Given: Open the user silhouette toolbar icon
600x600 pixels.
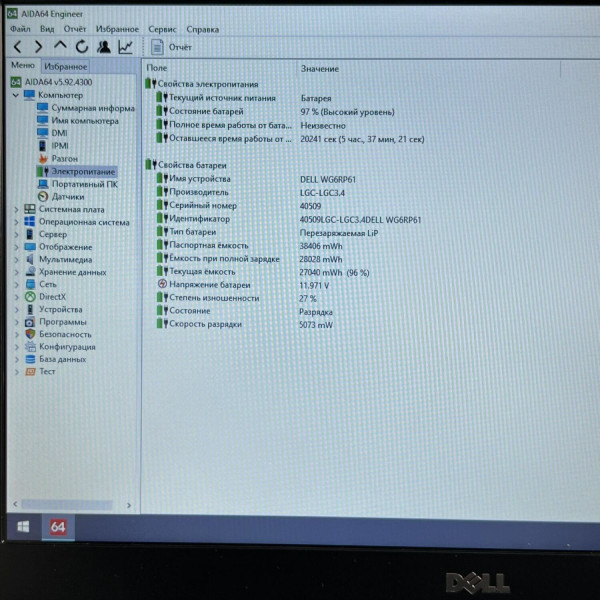Looking at the screenshot, I should point(104,47).
